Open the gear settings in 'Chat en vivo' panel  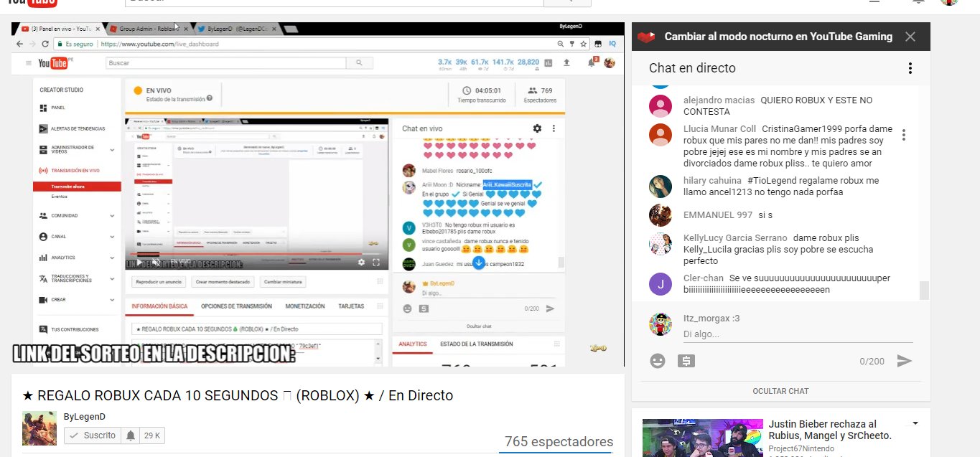pyautogui.click(x=537, y=128)
